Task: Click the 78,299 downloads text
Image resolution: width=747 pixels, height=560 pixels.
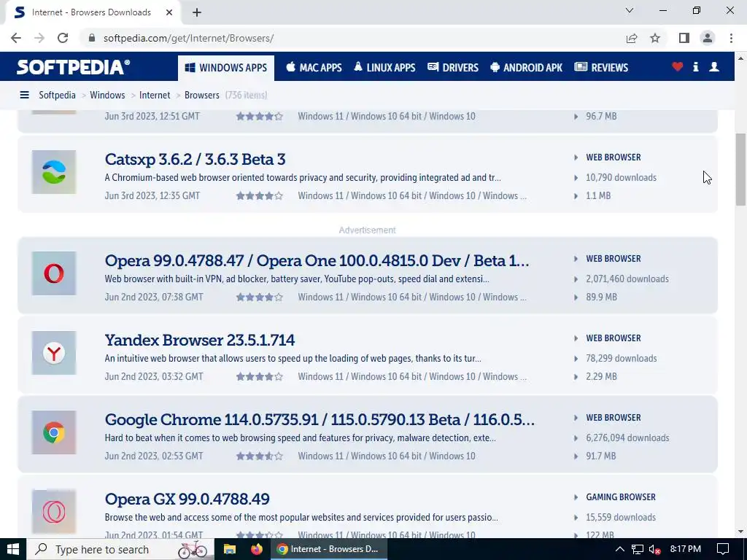Action: pyautogui.click(x=622, y=359)
